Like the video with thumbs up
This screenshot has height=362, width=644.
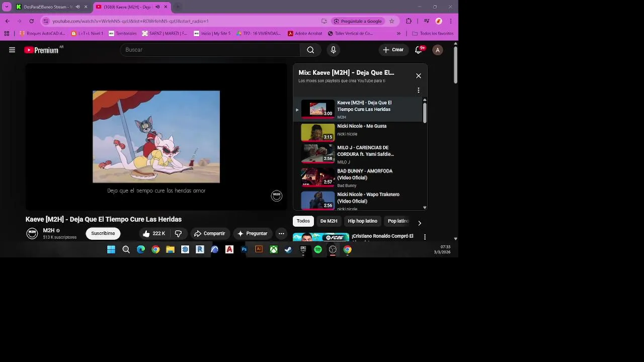[153, 233]
